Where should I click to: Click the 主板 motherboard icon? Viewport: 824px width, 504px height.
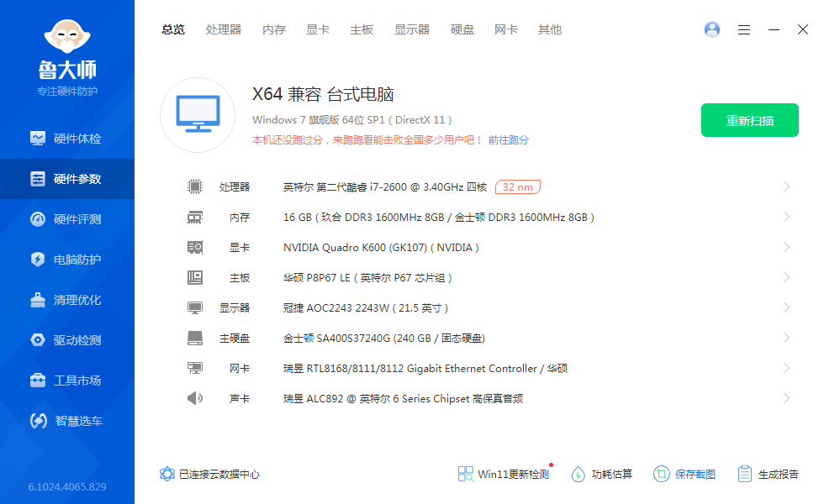[x=195, y=277]
